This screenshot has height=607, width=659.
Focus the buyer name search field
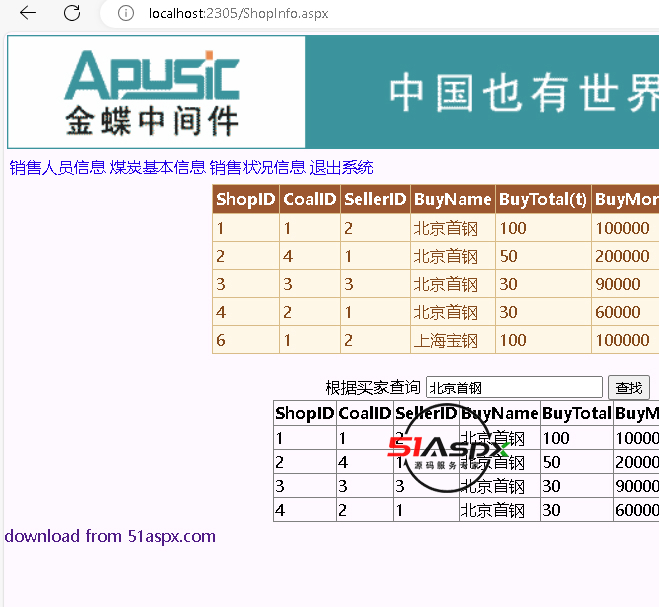(514, 387)
